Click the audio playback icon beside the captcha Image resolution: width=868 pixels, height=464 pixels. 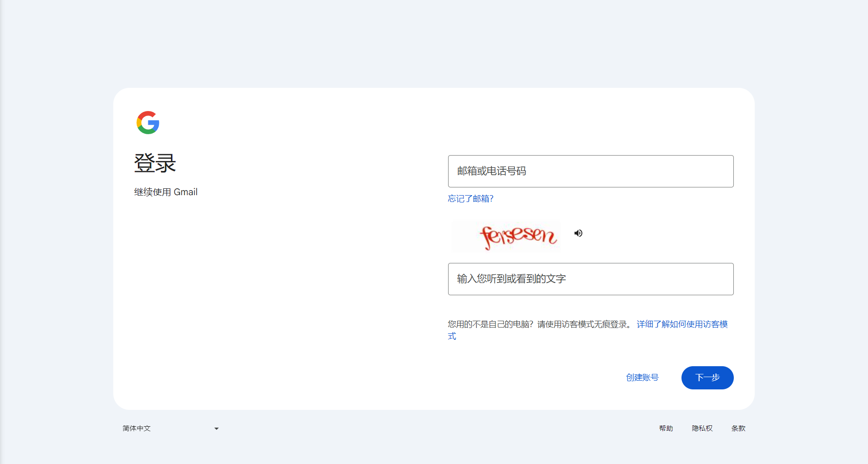click(578, 233)
